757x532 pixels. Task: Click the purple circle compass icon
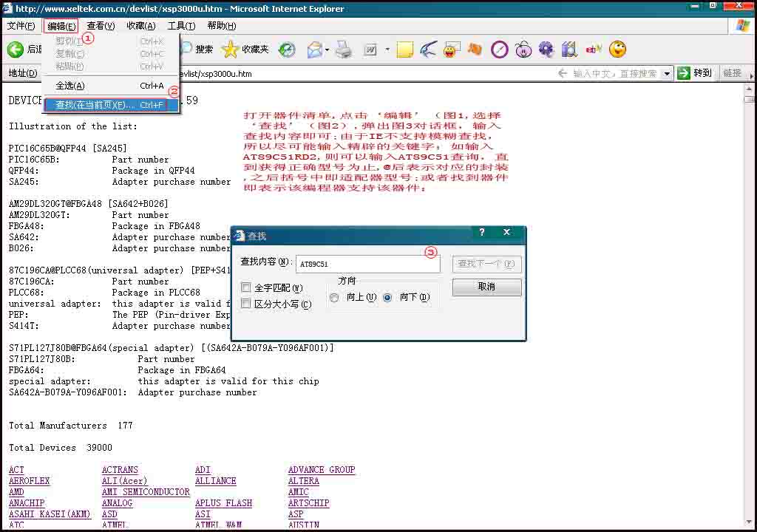tap(499, 50)
